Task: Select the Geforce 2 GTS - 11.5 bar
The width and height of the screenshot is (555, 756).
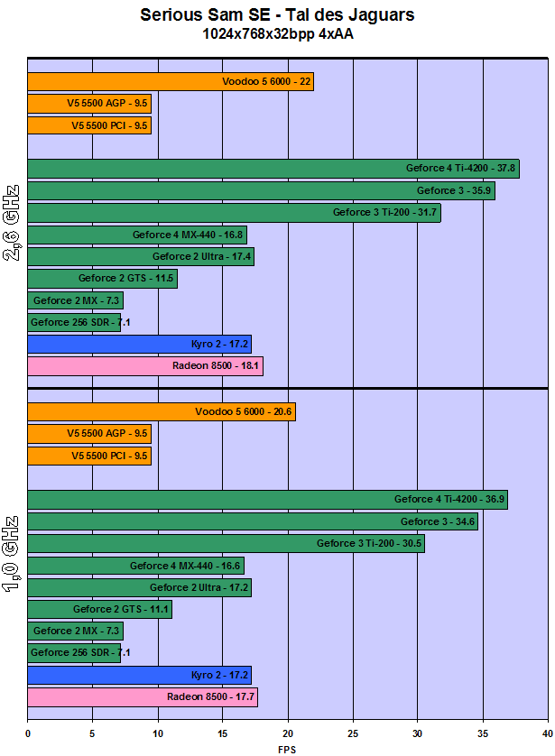Action: click(102, 279)
